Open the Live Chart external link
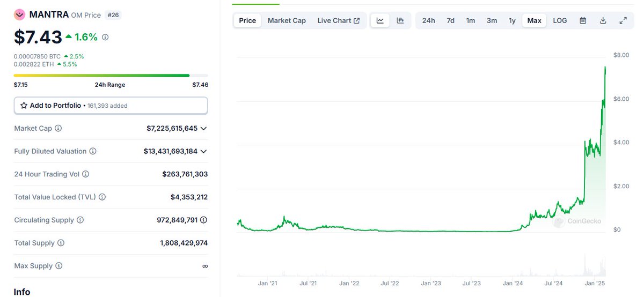The width and height of the screenshot is (644, 297). (x=339, y=20)
